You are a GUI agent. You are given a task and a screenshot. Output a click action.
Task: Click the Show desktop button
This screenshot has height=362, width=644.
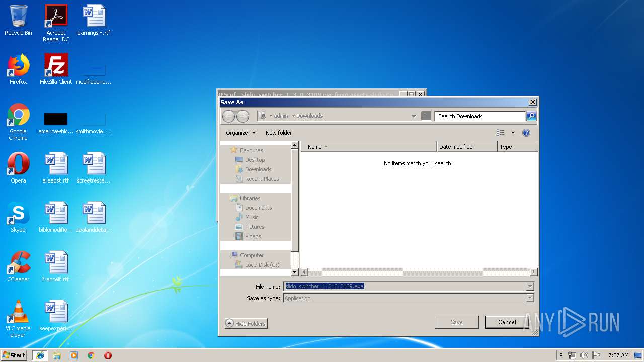[x=639, y=355]
